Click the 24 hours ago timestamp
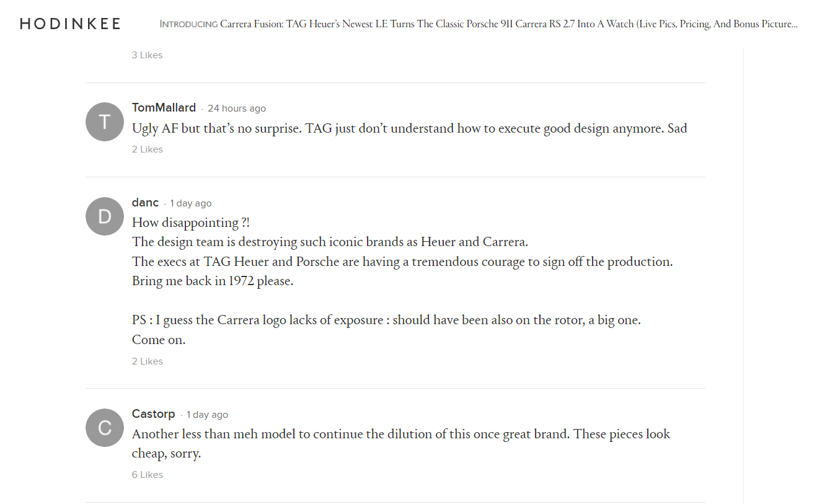The image size is (817, 504). coord(237,108)
